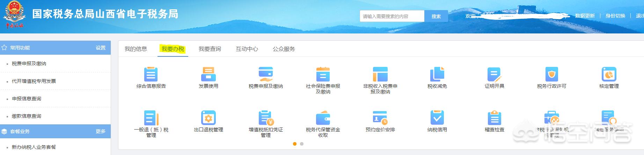Screen dimensions: 644x155
Task: Switch to 我的信息 tab
Action: coord(136,49)
